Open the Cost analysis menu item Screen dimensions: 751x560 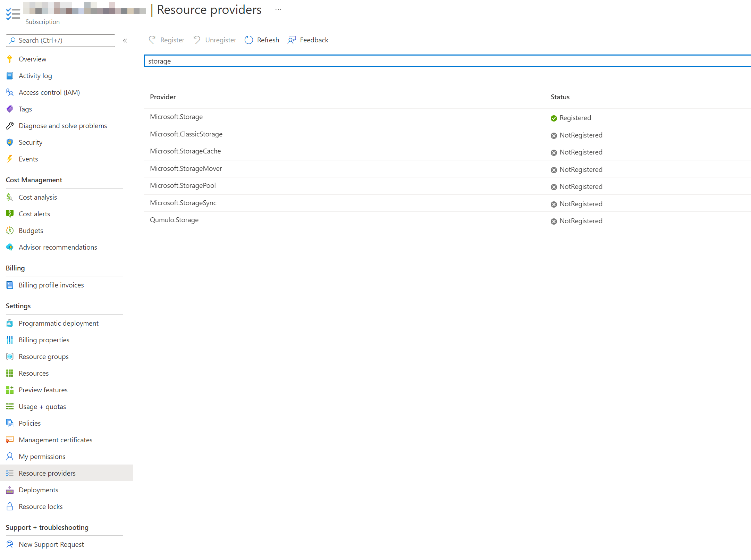pos(37,197)
